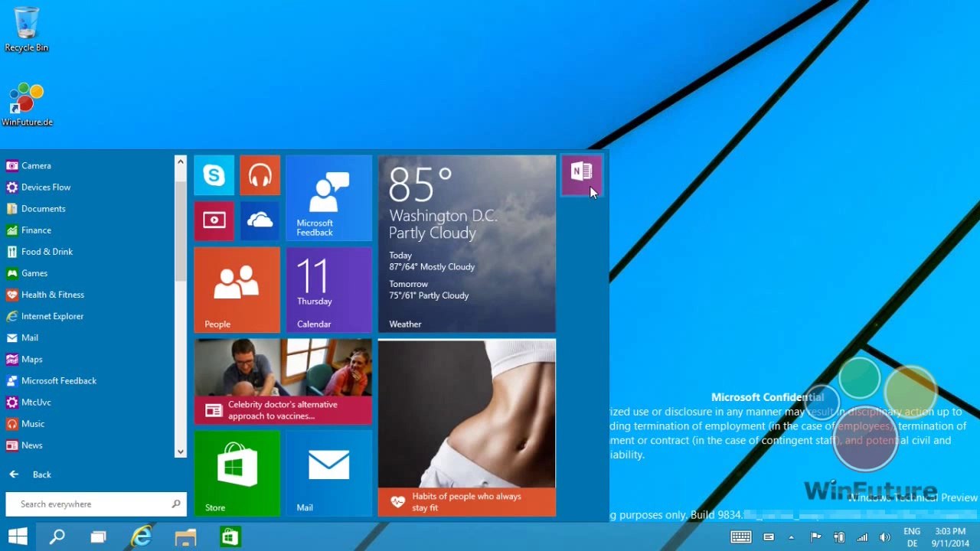Click the apps list scroll down arrow

tap(181, 452)
